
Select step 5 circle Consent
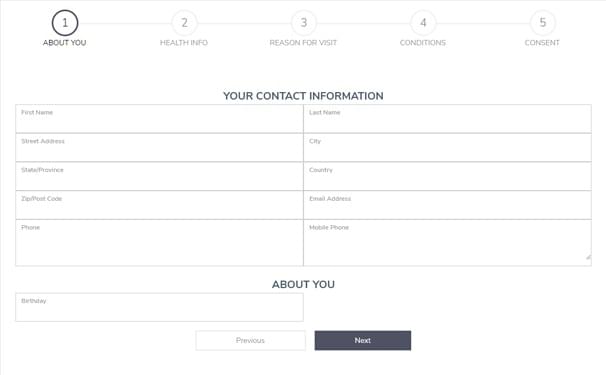click(543, 23)
